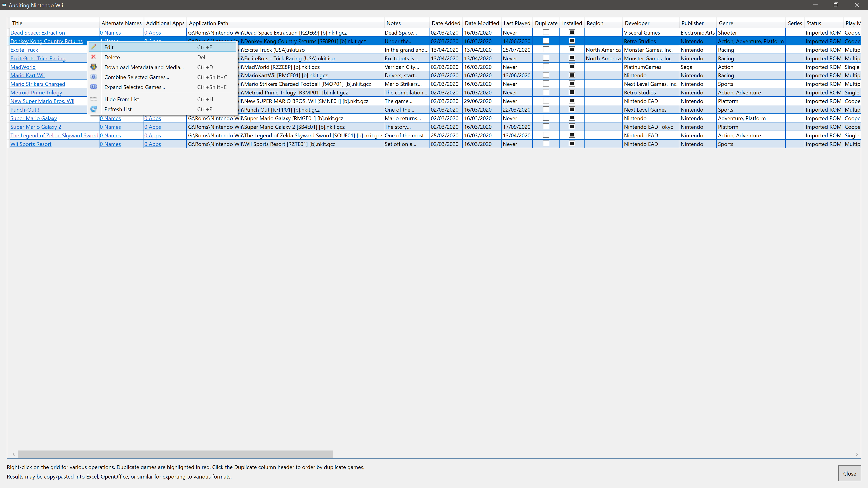
Task: Sort by the Last Played column header
Action: [x=517, y=23]
